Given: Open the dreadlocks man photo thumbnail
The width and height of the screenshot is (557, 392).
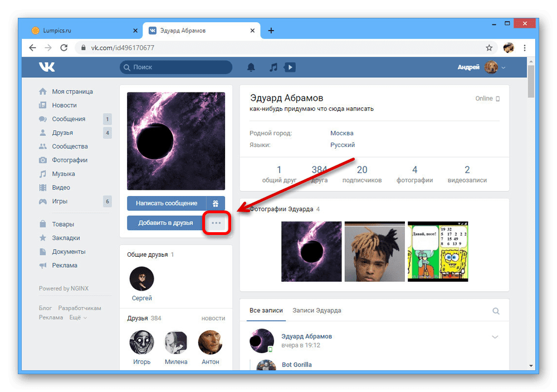Looking at the screenshot, I should (375, 252).
